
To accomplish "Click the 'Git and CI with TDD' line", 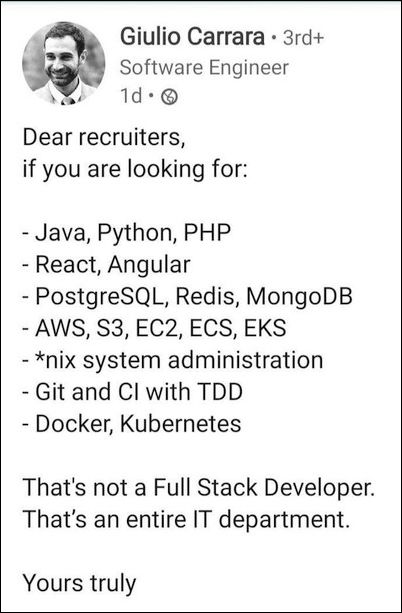I will [133, 393].
